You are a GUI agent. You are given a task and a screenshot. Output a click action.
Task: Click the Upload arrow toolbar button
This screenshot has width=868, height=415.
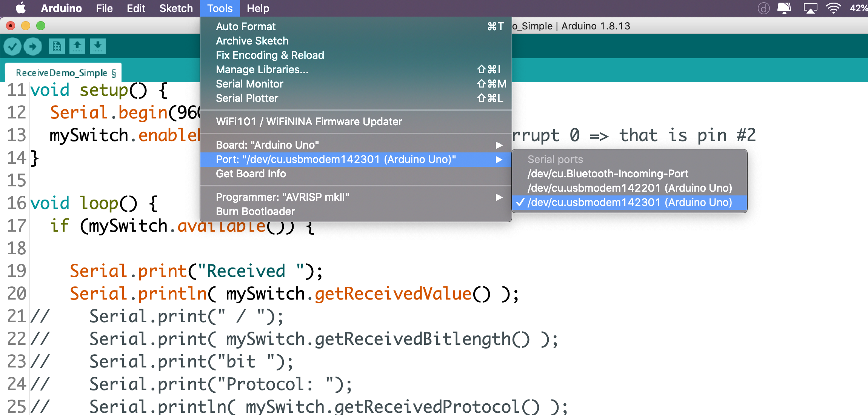pos(33,47)
